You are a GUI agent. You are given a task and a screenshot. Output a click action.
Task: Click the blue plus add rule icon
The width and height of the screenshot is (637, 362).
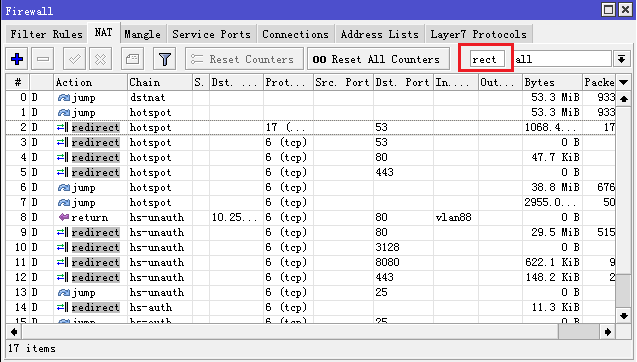(17, 59)
